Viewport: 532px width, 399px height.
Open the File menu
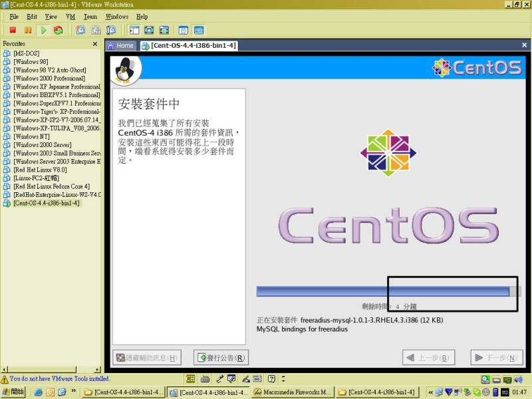(14, 17)
